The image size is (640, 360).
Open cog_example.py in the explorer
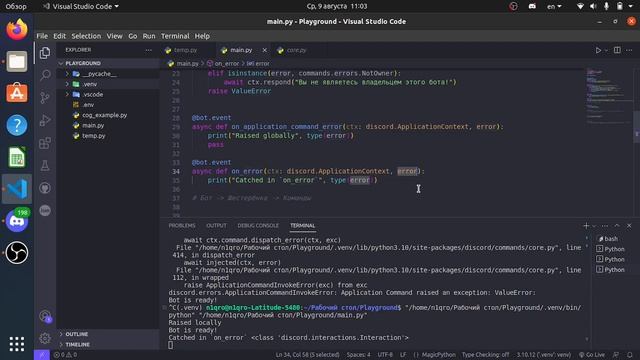point(104,115)
